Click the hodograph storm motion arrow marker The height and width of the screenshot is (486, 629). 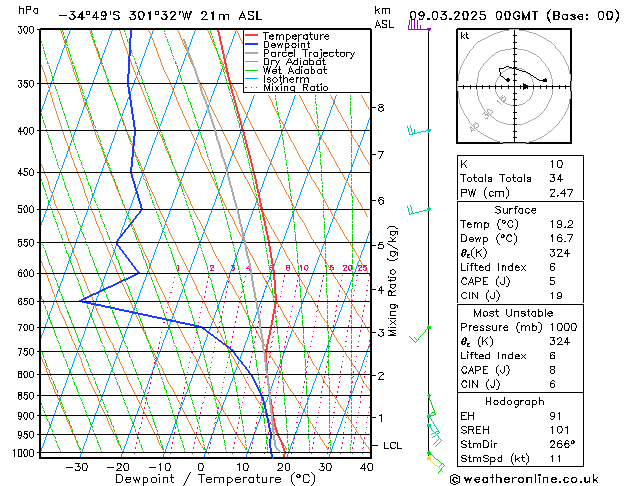pyautogui.click(x=525, y=86)
